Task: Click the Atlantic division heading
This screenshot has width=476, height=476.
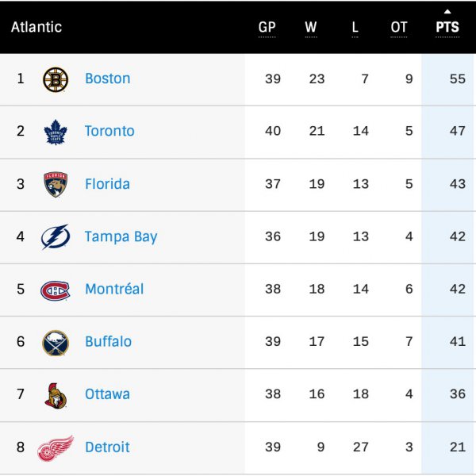Action: coord(36,27)
